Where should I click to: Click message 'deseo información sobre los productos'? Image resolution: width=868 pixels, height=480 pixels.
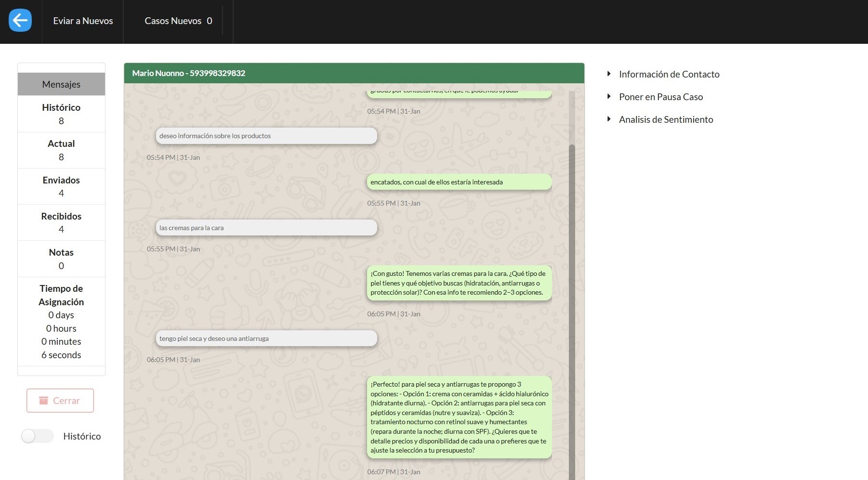(x=266, y=136)
